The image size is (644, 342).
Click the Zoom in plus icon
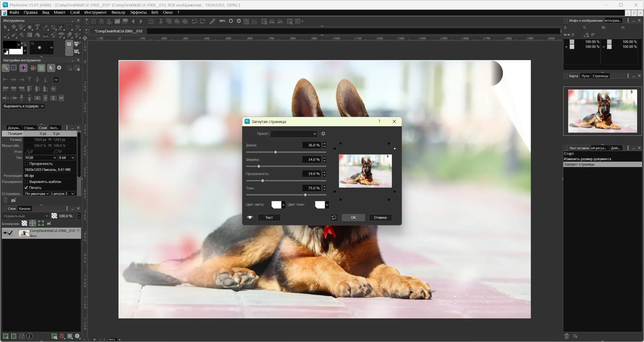tap(231, 21)
